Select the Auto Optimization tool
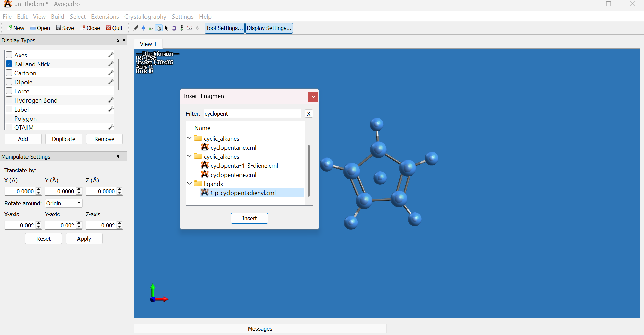644x335 pixels. (x=182, y=28)
